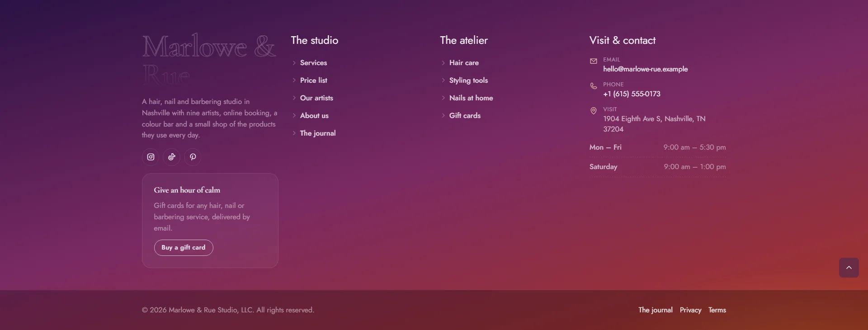Open the Styling tools link
The image size is (868, 330).
click(x=468, y=80)
